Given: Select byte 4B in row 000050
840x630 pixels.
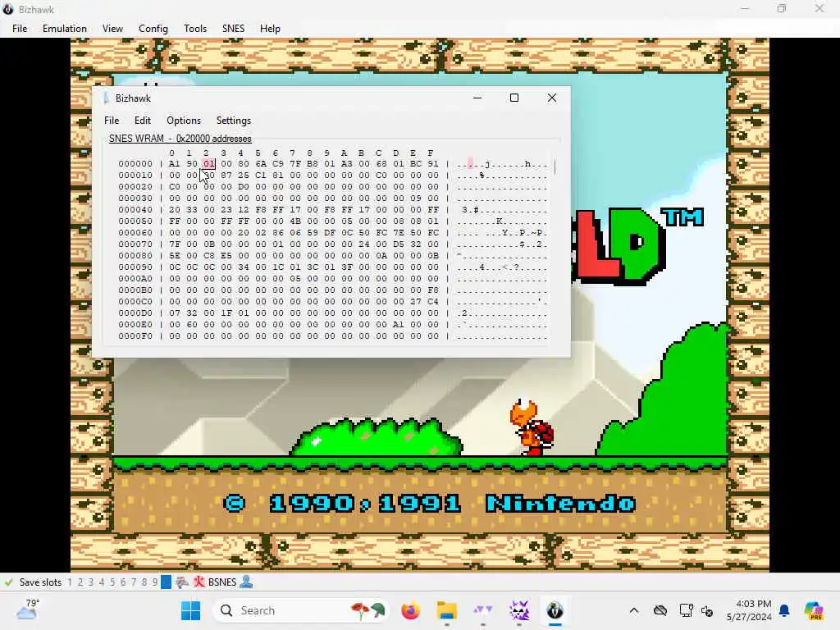Looking at the screenshot, I should coord(295,221).
